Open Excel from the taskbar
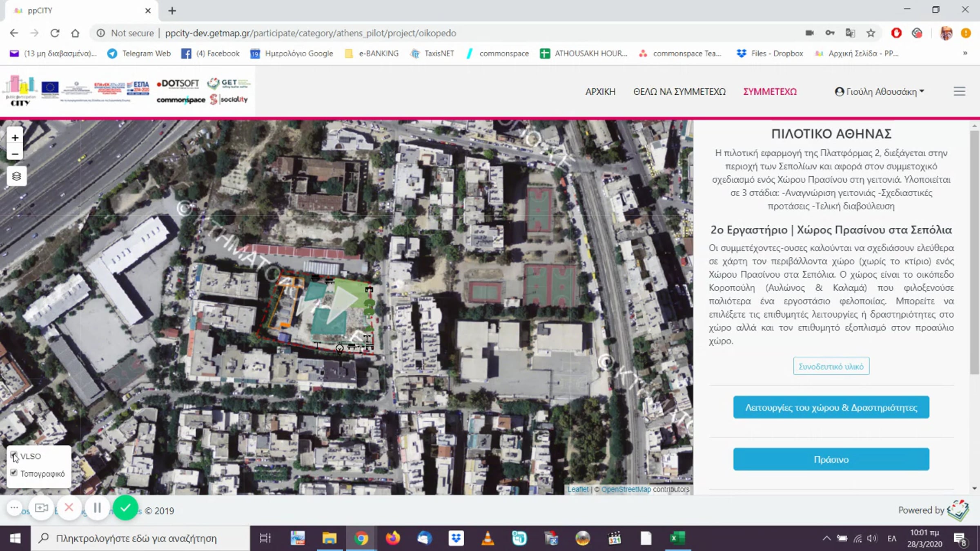 (677, 538)
